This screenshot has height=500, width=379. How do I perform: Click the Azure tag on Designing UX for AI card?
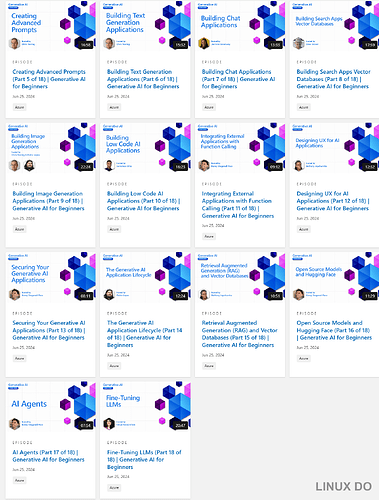[304, 229]
